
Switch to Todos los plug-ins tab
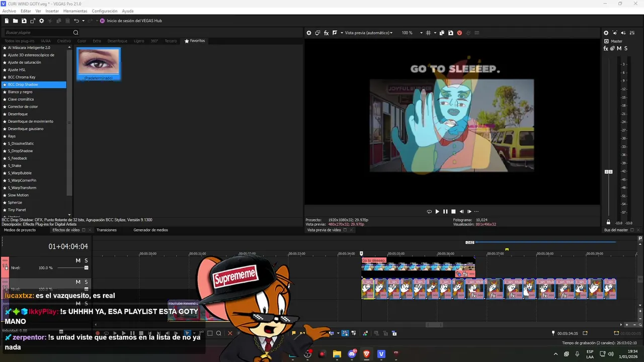point(20,41)
